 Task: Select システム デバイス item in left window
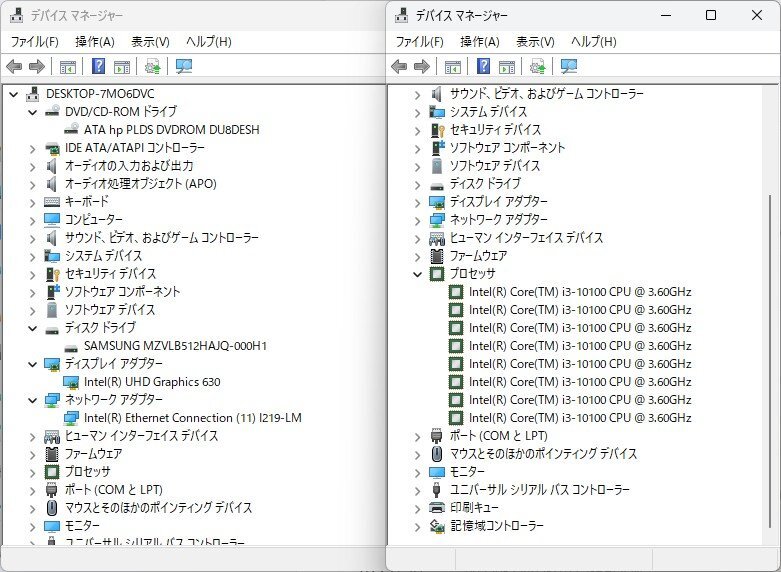click(x=103, y=256)
